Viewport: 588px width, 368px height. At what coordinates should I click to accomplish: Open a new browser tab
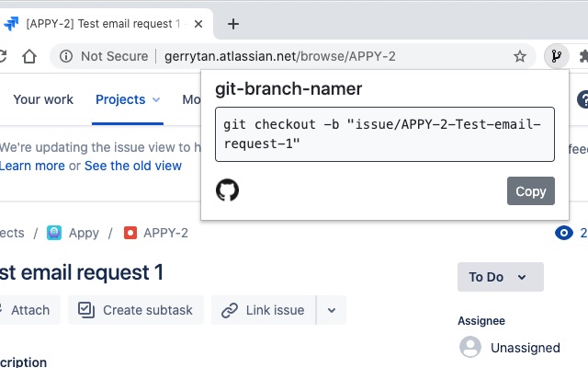tap(233, 24)
